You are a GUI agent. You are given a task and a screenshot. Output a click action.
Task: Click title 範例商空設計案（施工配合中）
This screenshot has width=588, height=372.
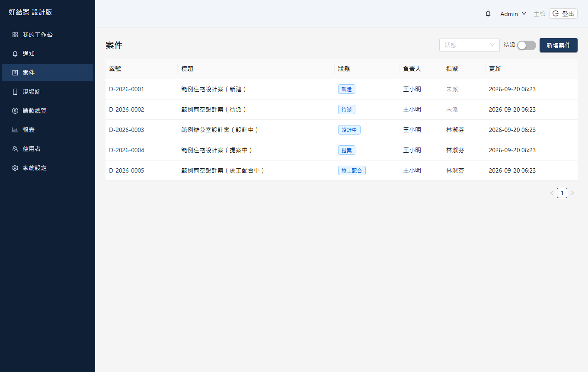tap(224, 170)
